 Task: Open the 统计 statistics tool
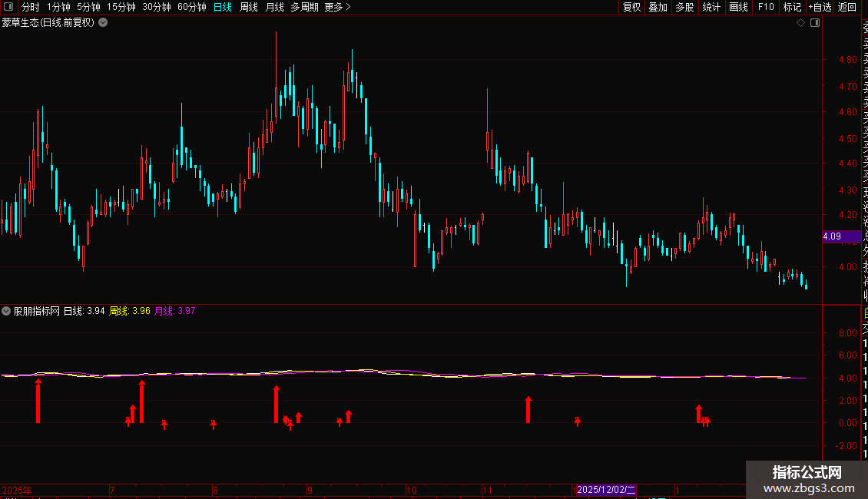[711, 7]
